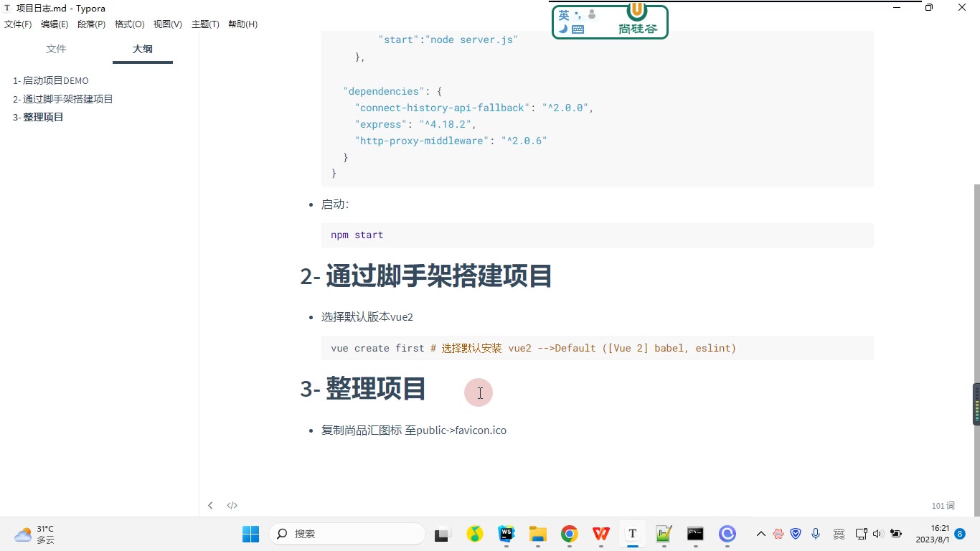Toggle IME punctuation mode symbol
The height and width of the screenshot is (551, 980).
tap(578, 15)
